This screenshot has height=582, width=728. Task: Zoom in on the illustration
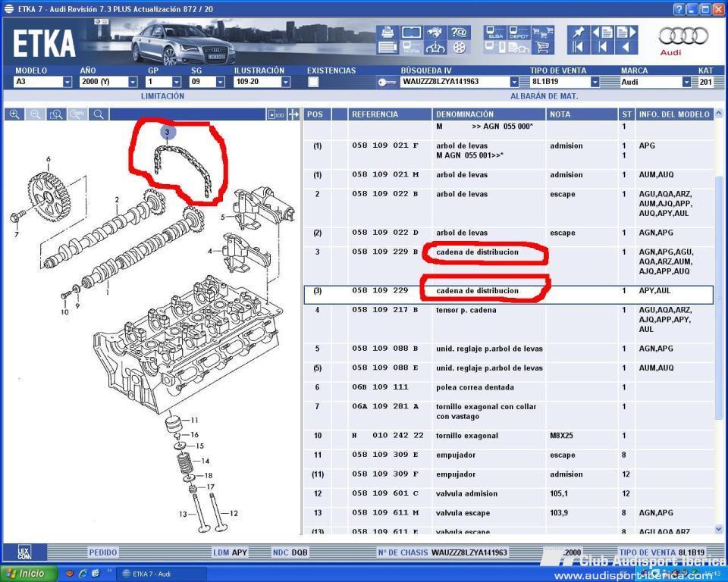click(x=14, y=114)
